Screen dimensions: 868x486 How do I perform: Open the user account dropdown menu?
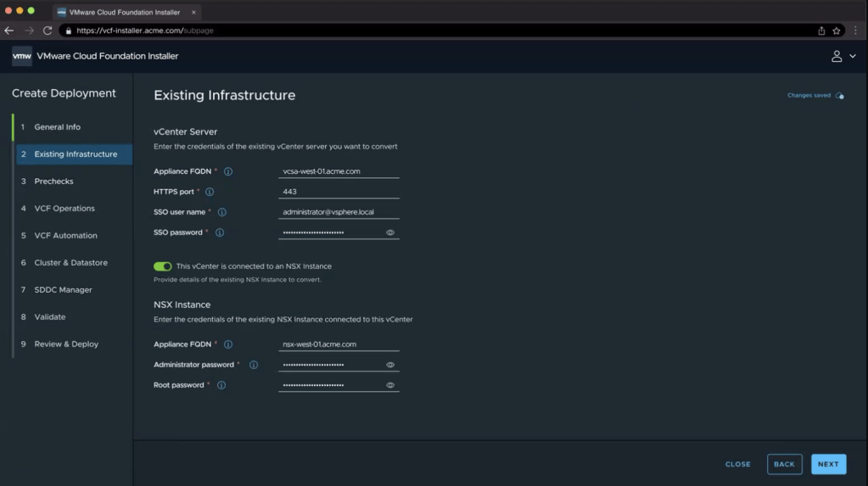pos(843,56)
